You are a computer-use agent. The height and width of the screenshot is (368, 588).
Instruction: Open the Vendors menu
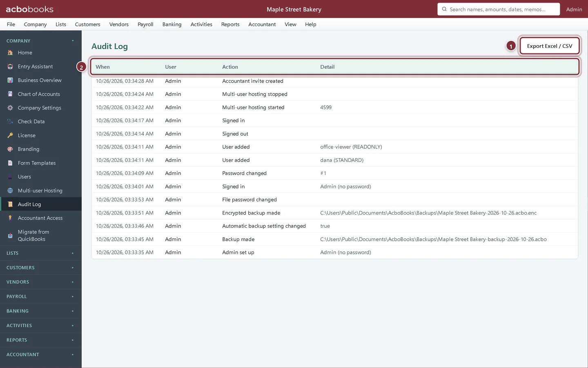click(119, 25)
